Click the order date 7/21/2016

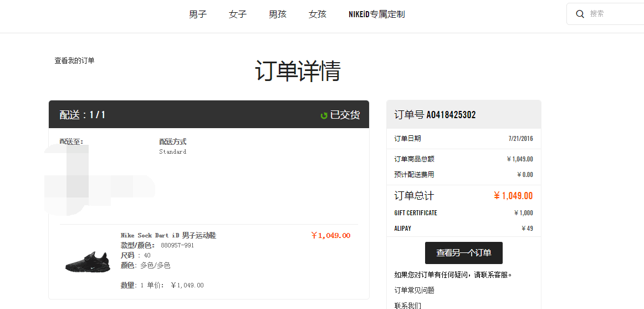click(x=521, y=139)
